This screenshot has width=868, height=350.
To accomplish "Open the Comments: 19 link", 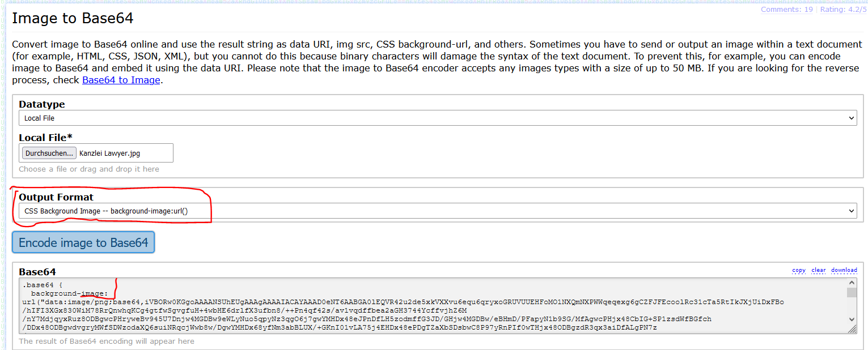I will point(786,10).
